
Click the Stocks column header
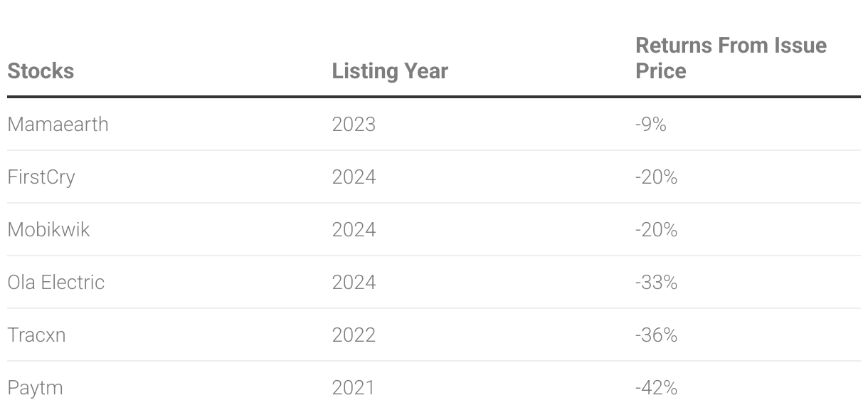point(41,71)
